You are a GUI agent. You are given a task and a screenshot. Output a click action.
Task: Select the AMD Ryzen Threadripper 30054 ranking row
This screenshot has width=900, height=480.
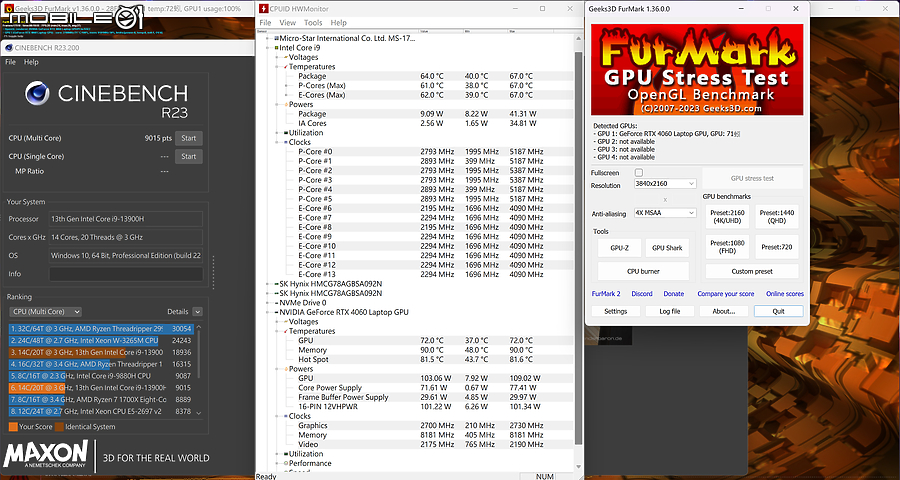click(100, 329)
